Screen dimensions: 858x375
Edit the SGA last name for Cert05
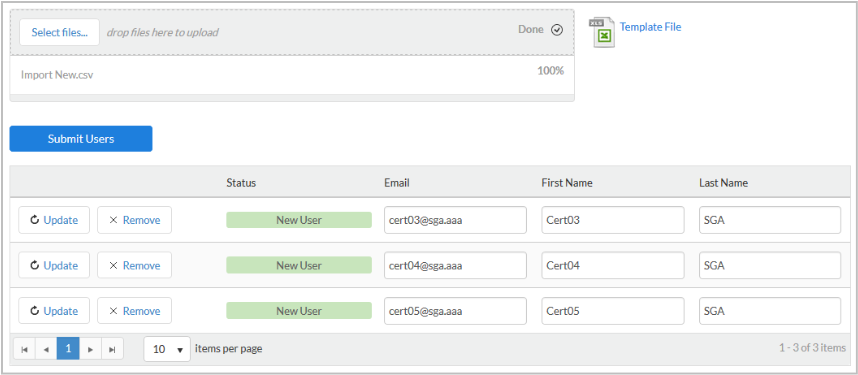pos(770,311)
